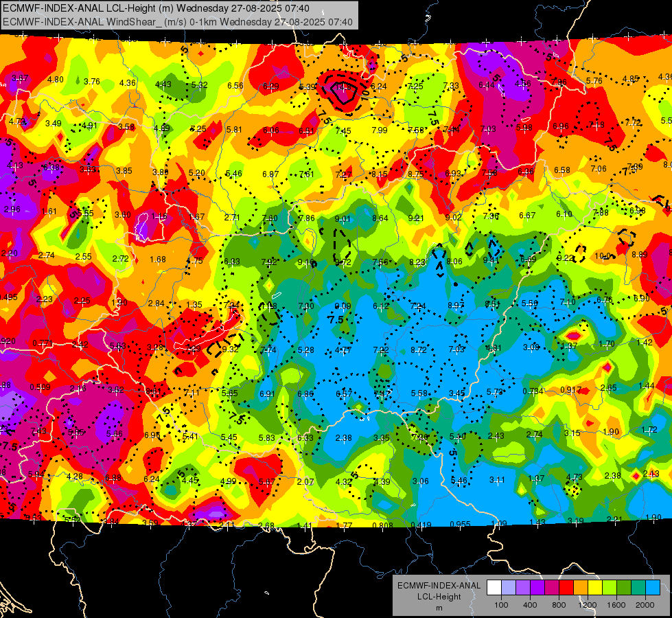Click the grid point value '7.99'
This screenshot has width=672, height=618.
[x=380, y=130]
